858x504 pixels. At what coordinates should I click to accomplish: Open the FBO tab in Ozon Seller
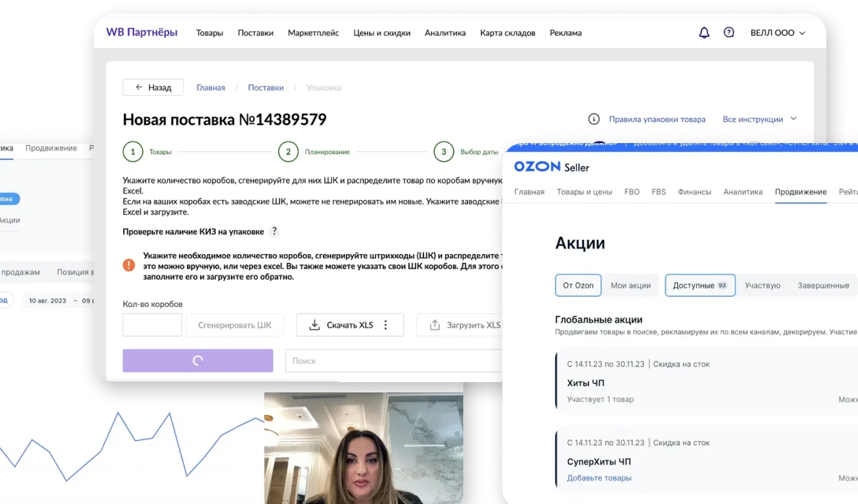pyautogui.click(x=632, y=192)
